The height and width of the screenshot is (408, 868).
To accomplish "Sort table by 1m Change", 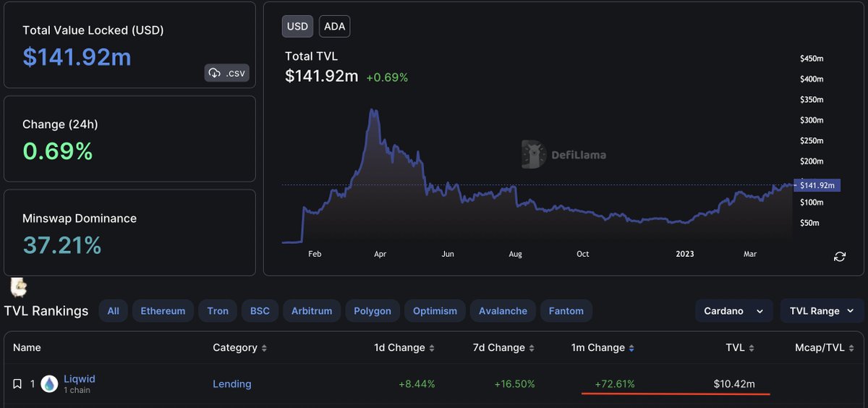I will [x=603, y=348].
